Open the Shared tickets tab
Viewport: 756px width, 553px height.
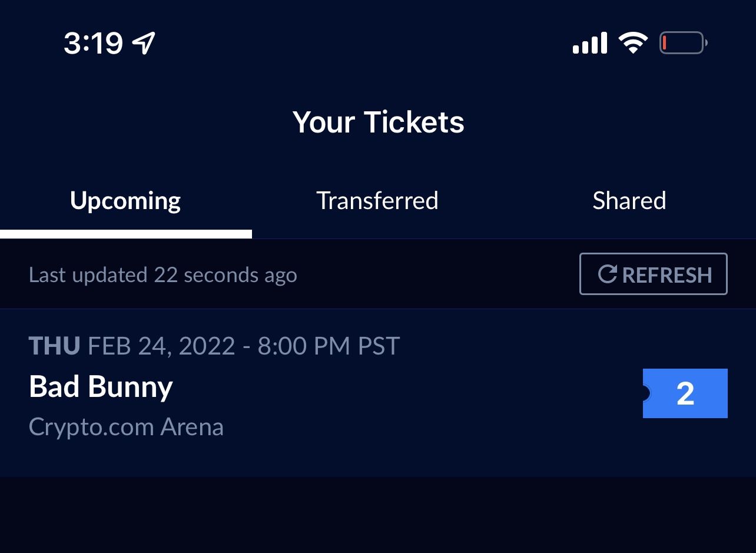629,200
